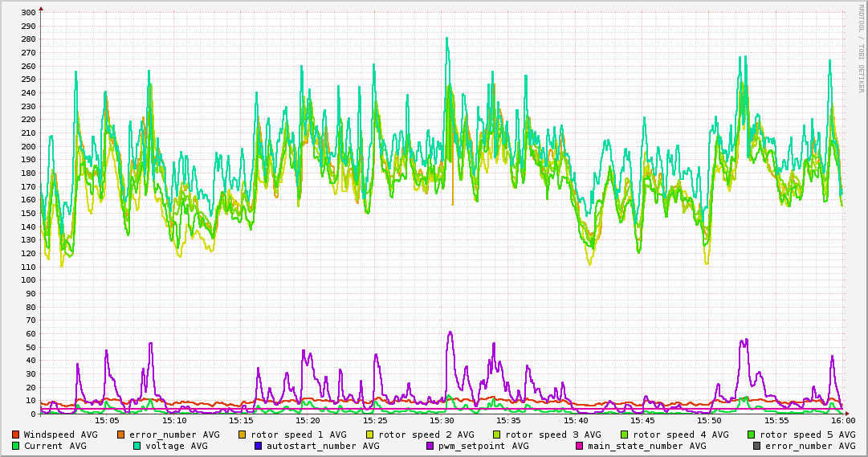Viewport: 868px width, 457px height.
Task: Click the 100 value on the y-axis
Action: click(x=30, y=280)
